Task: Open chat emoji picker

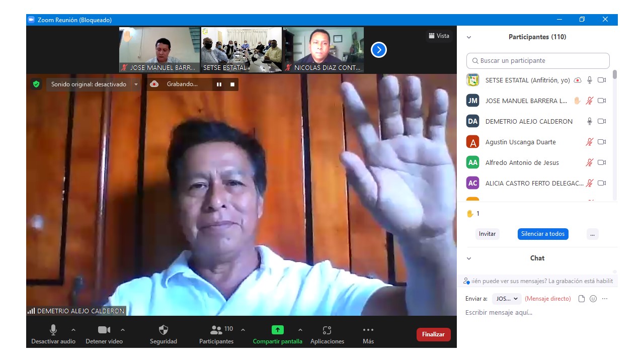Action: (x=593, y=299)
